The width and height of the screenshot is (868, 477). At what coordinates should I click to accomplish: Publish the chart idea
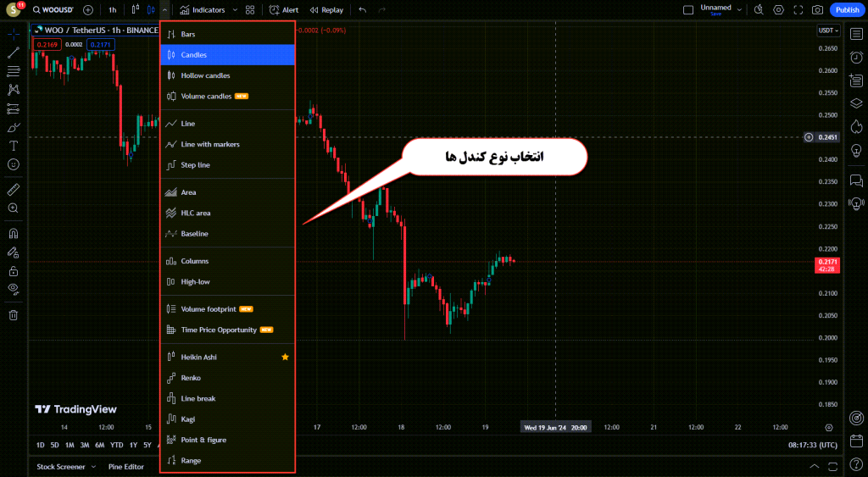847,10
